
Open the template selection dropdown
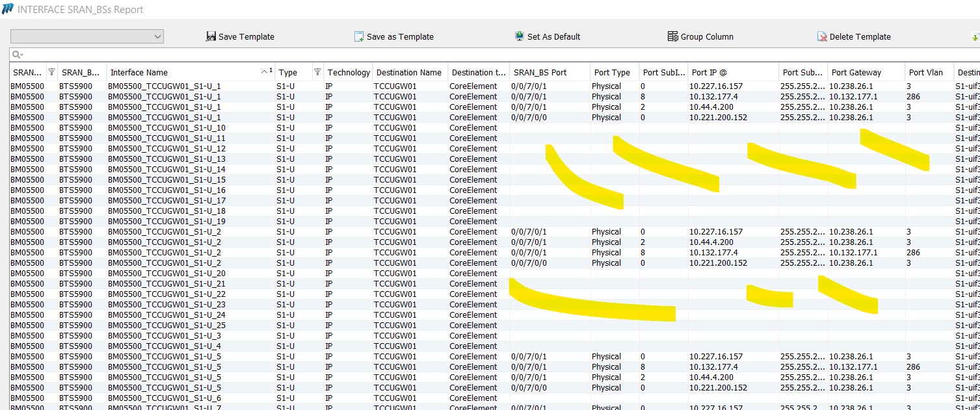[x=157, y=37]
